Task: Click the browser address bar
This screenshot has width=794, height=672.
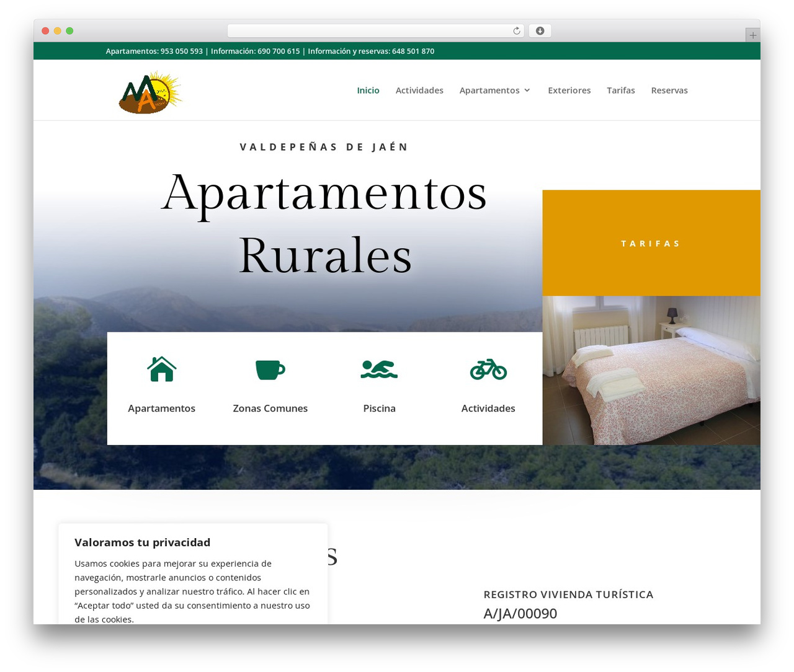Action: pos(375,31)
